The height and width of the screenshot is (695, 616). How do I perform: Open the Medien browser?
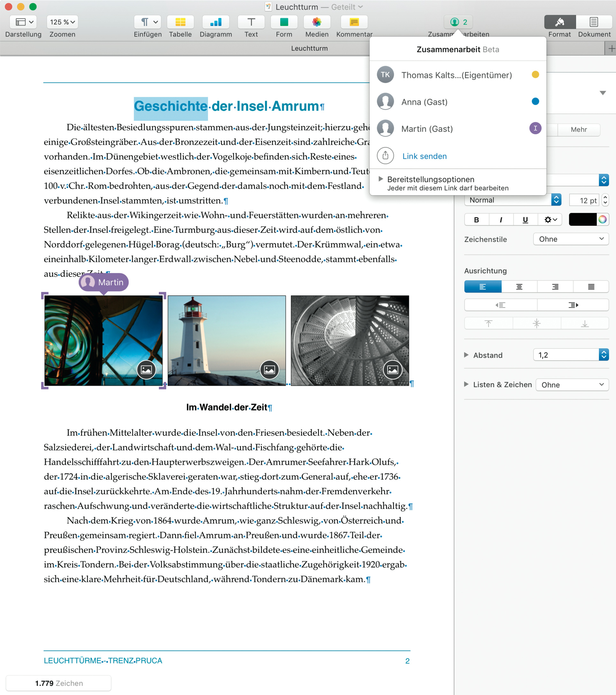pyautogui.click(x=316, y=22)
